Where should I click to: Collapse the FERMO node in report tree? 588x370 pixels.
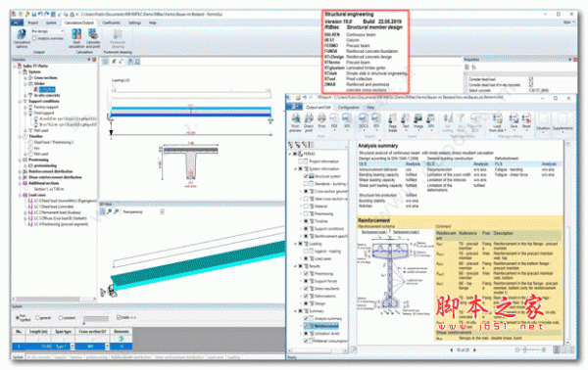click(x=290, y=154)
